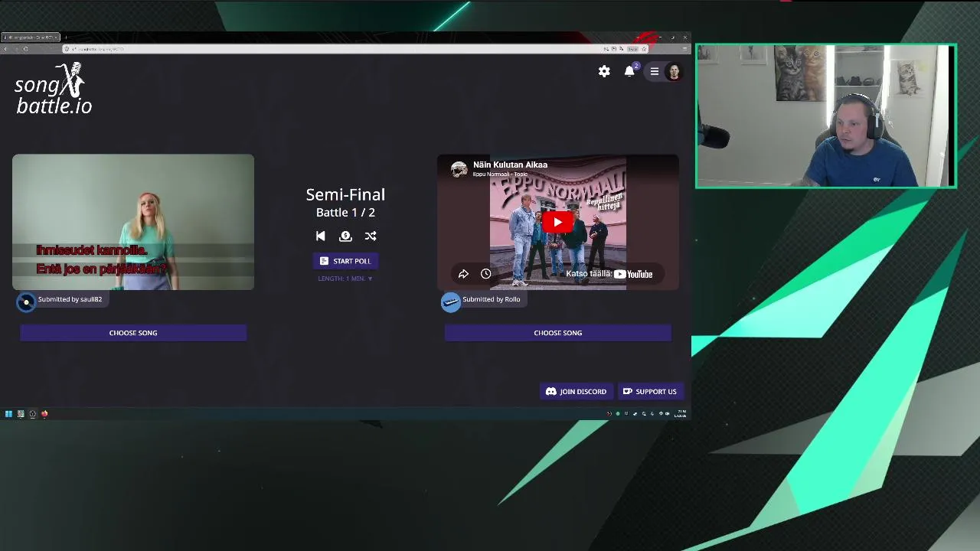The height and width of the screenshot is (551, 980).
Task: Click the songbattle.io logo
Action: point(53,89)
